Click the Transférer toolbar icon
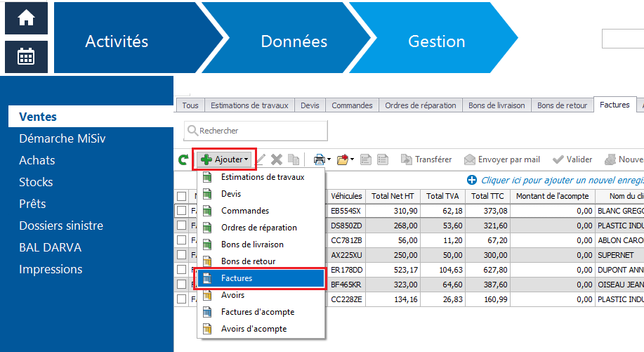The width and height of the screenshot is (644, 352). 407,159
